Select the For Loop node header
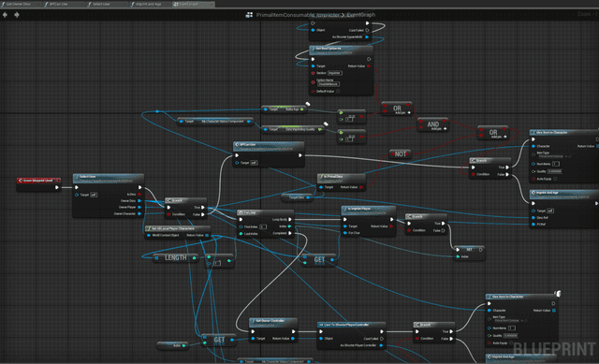599x364 pixels. click(x=266, y=212)
